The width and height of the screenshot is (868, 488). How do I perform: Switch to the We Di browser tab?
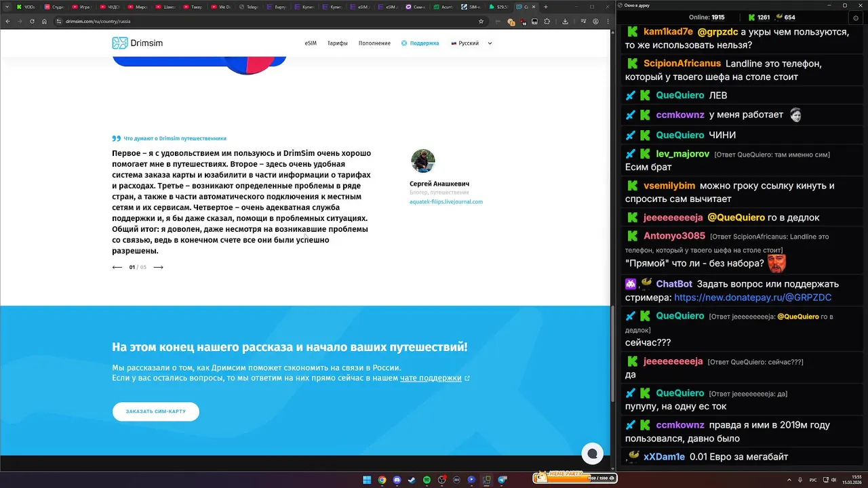[x=220, y=6]
